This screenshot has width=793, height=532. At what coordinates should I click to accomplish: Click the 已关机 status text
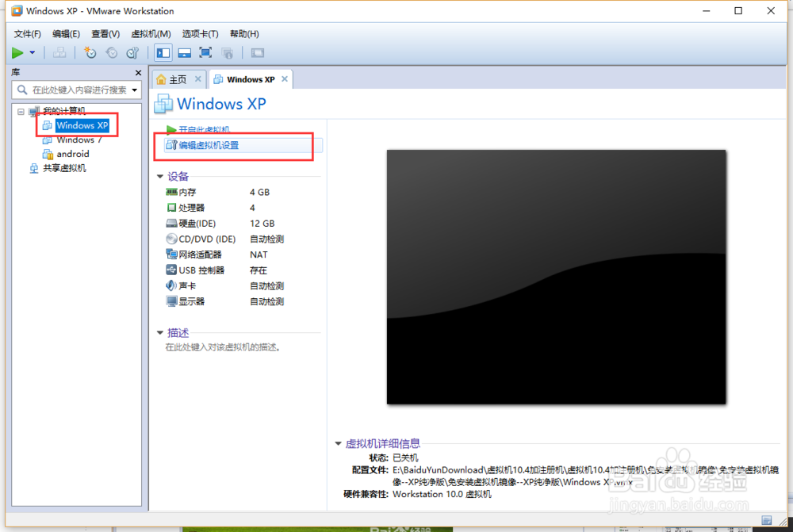(405, 457)
